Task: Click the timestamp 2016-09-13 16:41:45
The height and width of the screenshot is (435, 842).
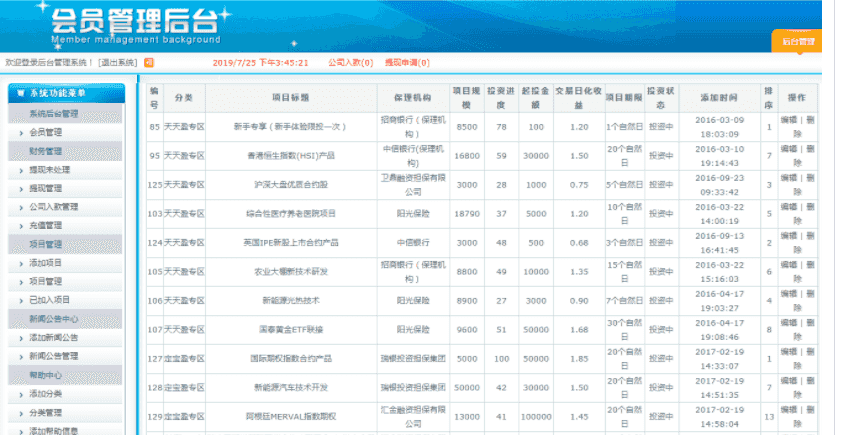Action: click(x=720, y=243)
